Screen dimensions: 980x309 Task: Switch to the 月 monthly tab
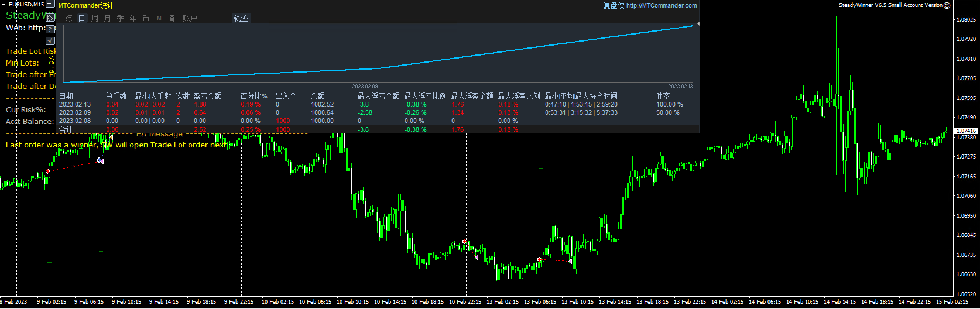tap(108, 18)
